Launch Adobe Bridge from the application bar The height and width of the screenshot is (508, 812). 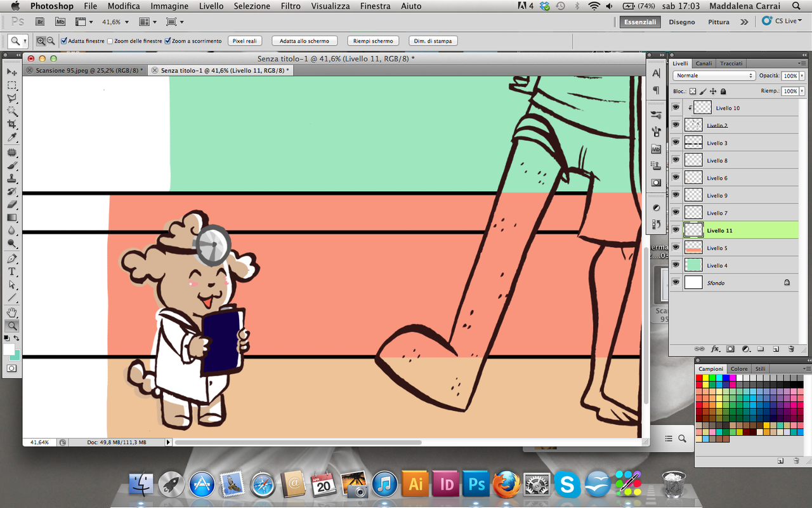click(x=40, y=22)
